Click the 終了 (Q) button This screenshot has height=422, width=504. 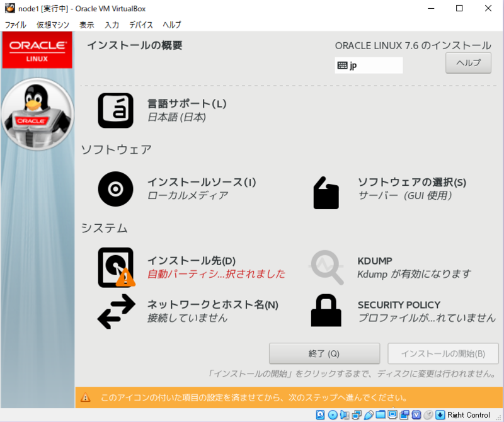(324, 353)
